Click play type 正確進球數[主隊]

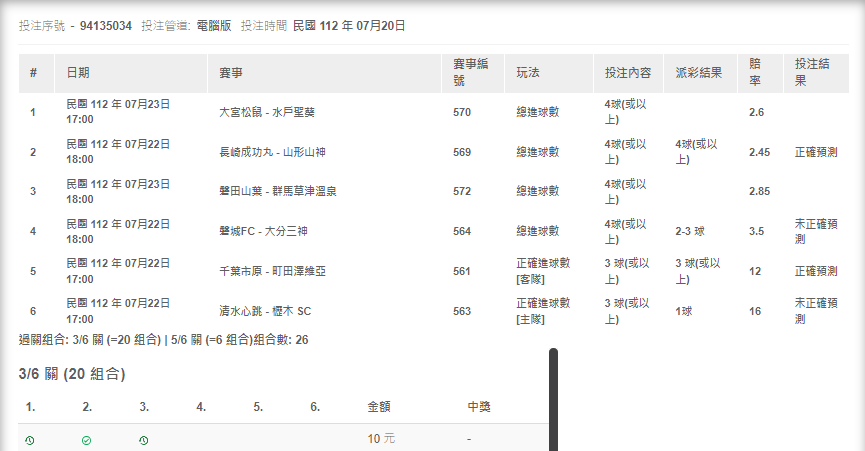click(543, 311)
